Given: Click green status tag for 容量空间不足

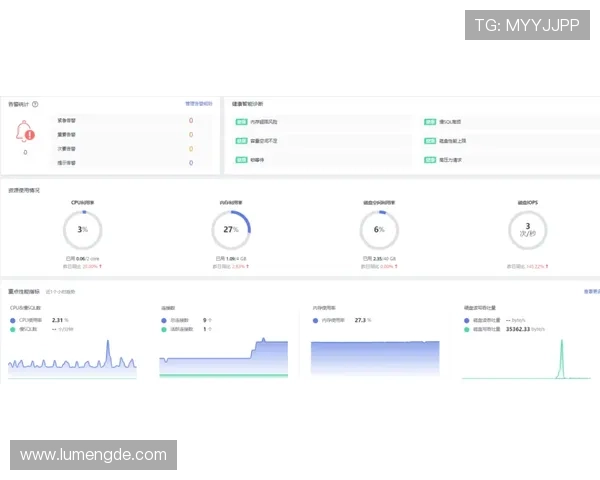Looking at the screenshot, I should 241,141.
